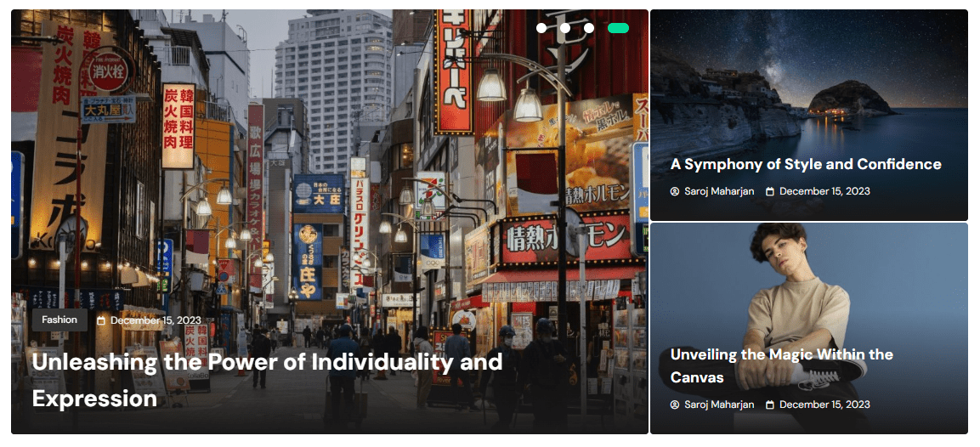Open 'Unleashing the Power of Individuality and Expression'
Image resolution: width=980 pixels, height=447 pixels.
[267, 380]
